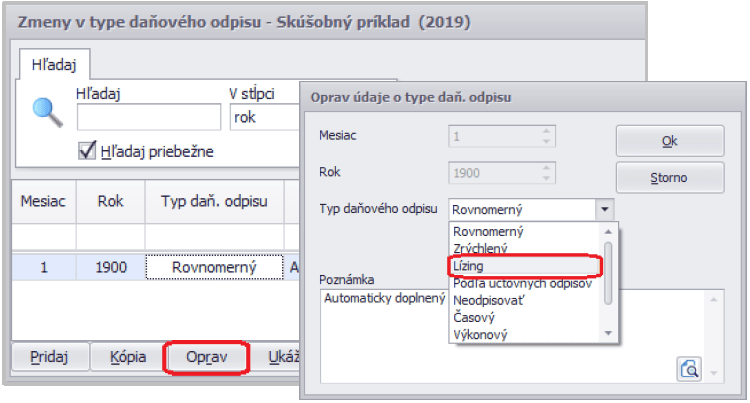The height and width of the screenshot is (403, 750).
Task: Cancel the dialog with Storno
Action: click(669, 178)
